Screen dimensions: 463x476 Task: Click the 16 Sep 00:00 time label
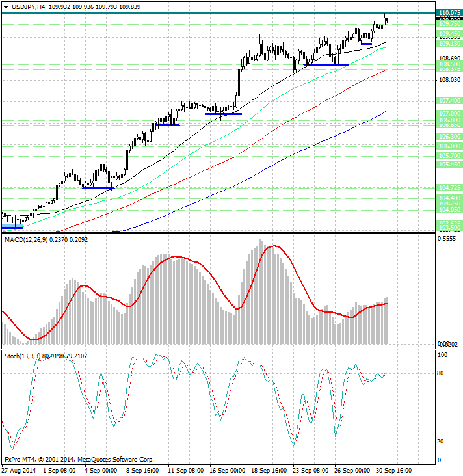click(x=228, y=471)
